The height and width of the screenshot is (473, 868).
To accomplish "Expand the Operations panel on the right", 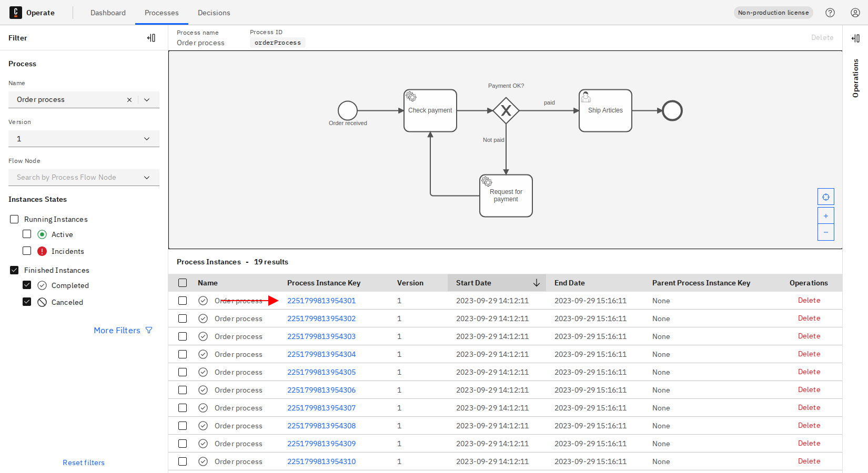I will coord(855,38).
